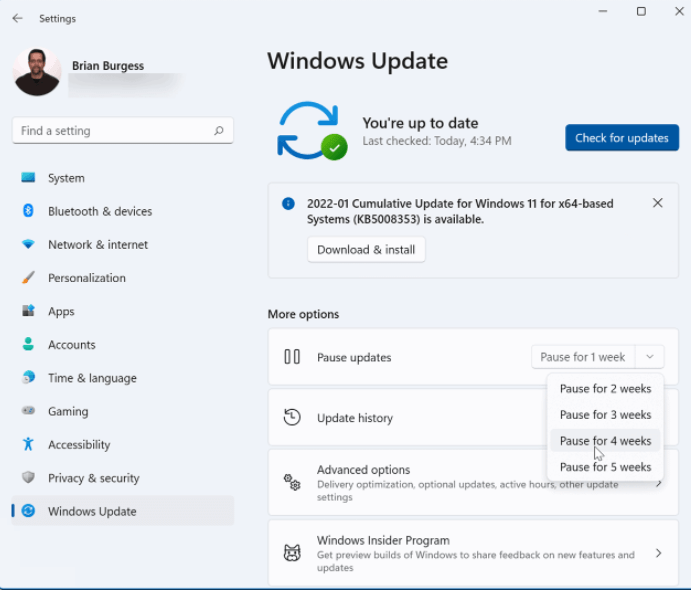Click Download & install button

pyautogui.click(x=366, y=250)
